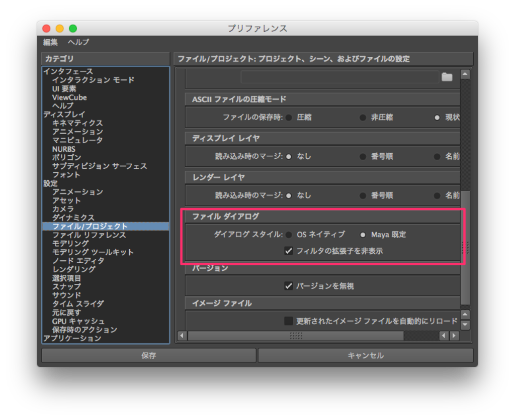Enable automatic reload of updated image files
The height and width of the screenshot is (420, 515).
[x=288, y=321]
